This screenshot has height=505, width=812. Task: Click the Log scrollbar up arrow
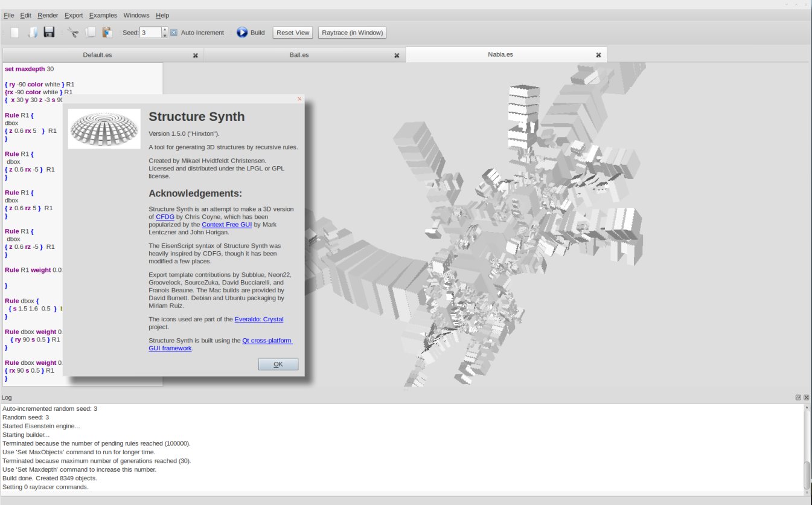[x=808, y=408]
